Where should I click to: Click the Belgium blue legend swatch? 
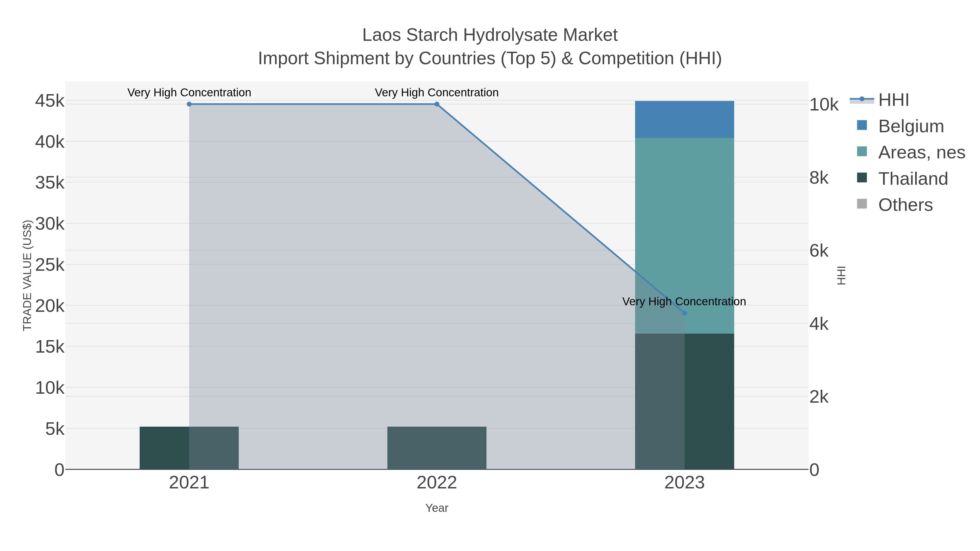(862, 125)
